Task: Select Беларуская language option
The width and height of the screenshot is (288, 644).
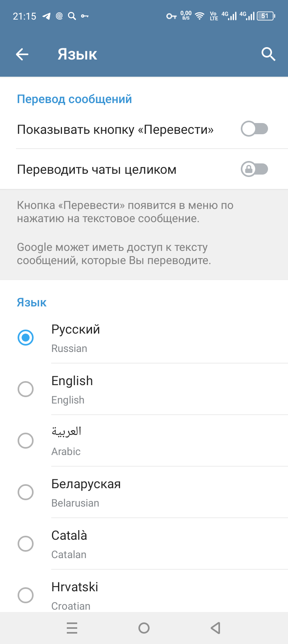Action: pyautogui.click(x=144, y=492)
